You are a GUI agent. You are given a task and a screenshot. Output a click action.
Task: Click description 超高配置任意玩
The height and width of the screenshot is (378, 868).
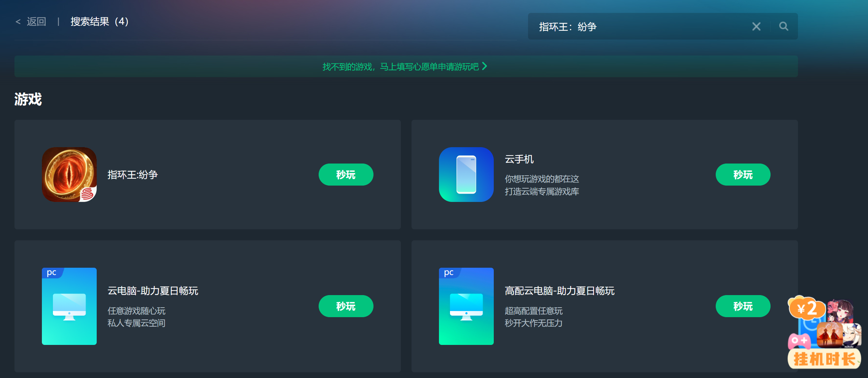(533, 311)
